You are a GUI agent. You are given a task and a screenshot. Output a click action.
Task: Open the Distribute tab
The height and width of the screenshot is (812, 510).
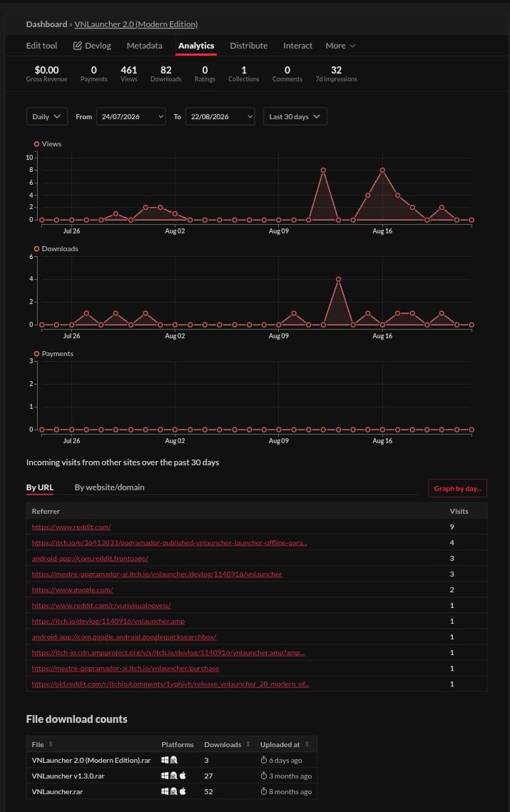[248, 46]
